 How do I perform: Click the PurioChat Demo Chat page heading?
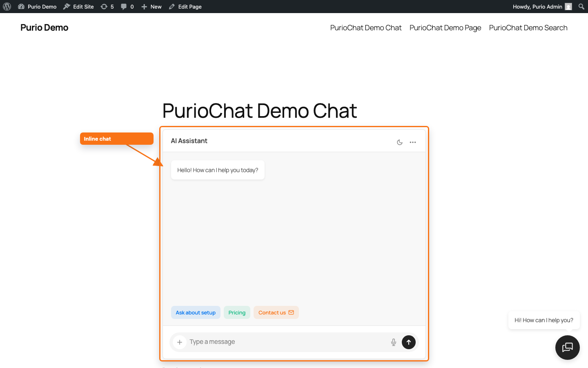pos(260,111)
